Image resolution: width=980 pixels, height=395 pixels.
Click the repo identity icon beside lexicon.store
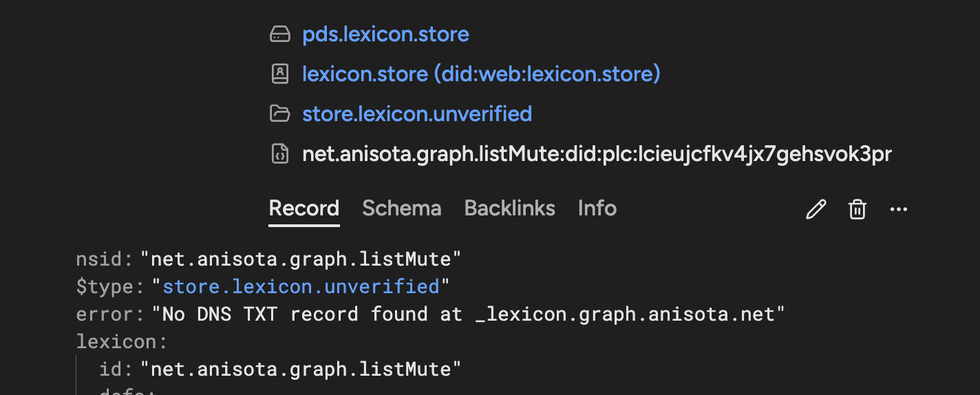tap(279, 74)
